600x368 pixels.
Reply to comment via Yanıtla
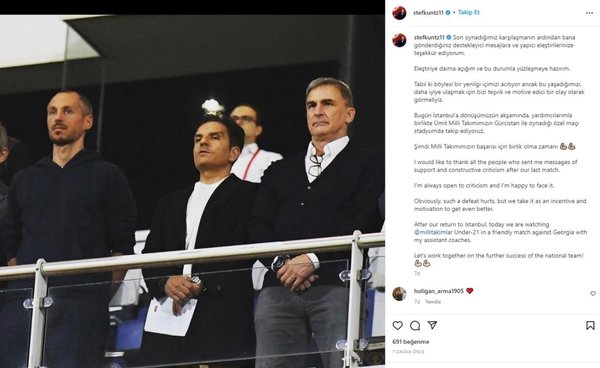433,301
